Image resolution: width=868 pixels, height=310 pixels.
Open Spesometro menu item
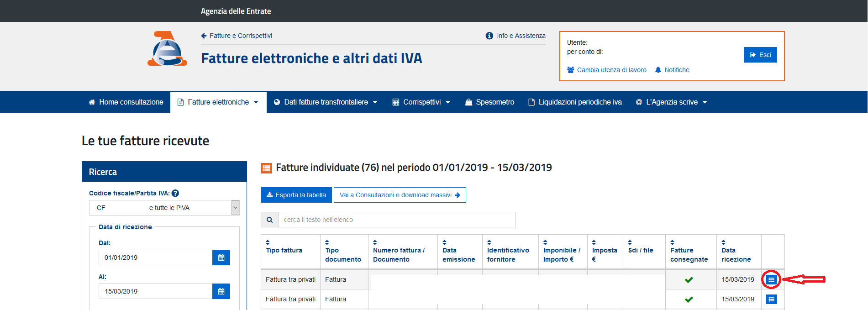(x=490, y=102)
